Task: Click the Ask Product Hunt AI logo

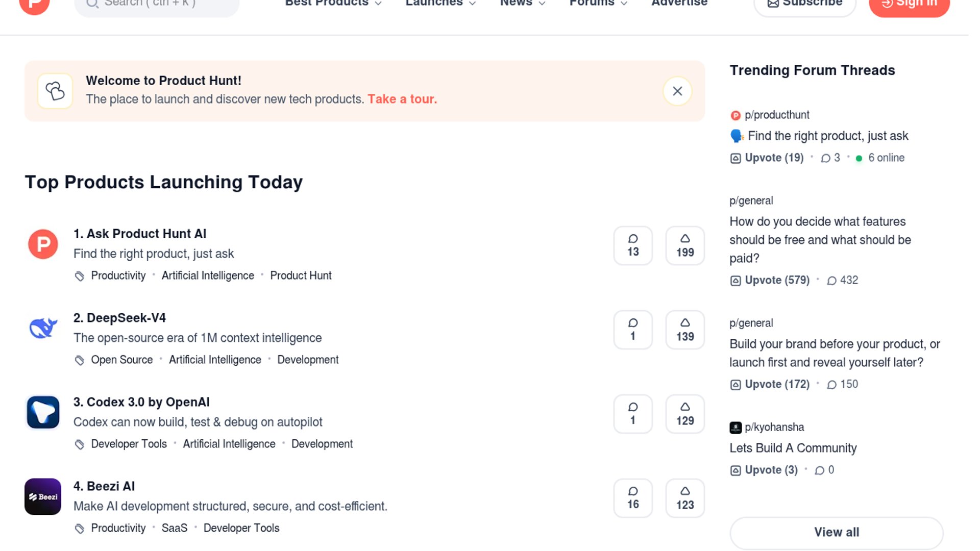Action: [43, 244]
